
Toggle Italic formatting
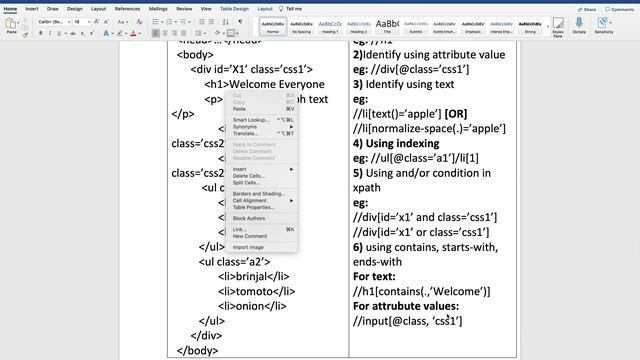tap(50, 33)
